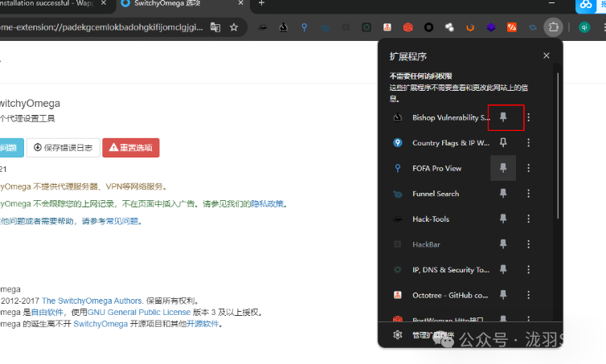Image resolution: width=606 pixels, height=364 pixels.
Task: Open the Funnel Search toolbar extension icon
Action: tap(325, 27)
